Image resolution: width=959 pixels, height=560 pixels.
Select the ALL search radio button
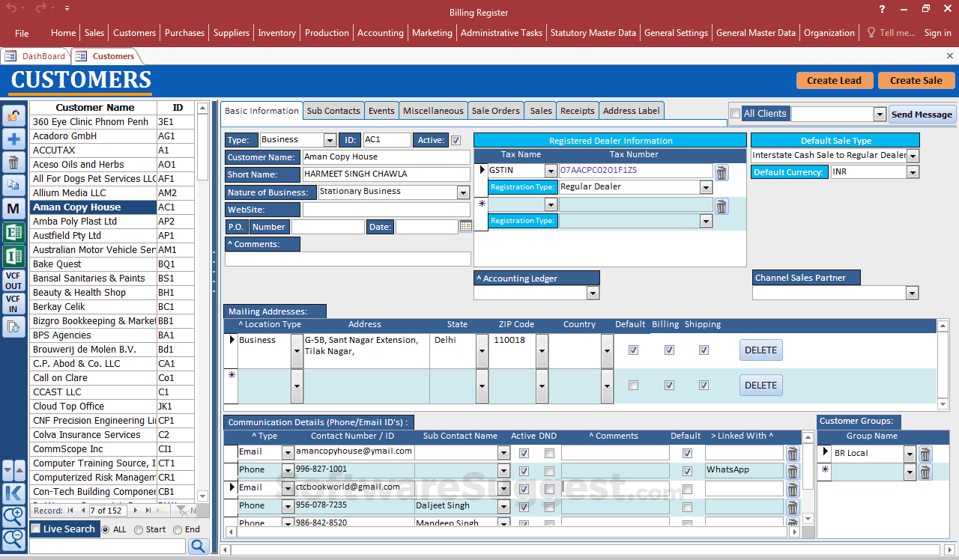tap(105, 529)
